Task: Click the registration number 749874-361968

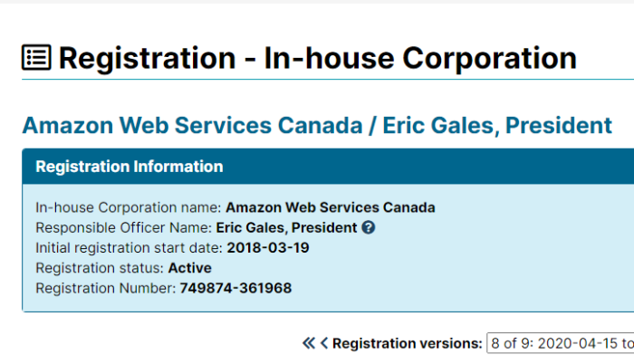Action: [235, 288]
